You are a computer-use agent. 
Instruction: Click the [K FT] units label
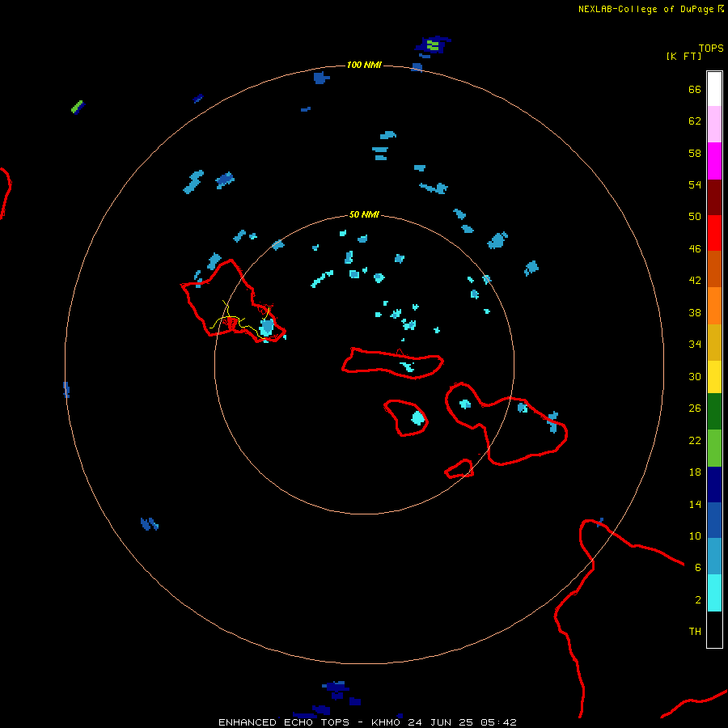point(684,56)
